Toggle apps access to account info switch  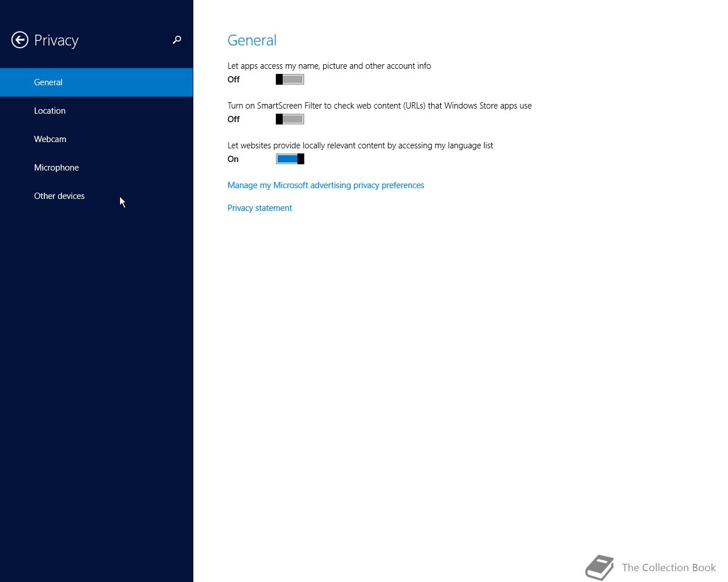(x=290, y=80)
